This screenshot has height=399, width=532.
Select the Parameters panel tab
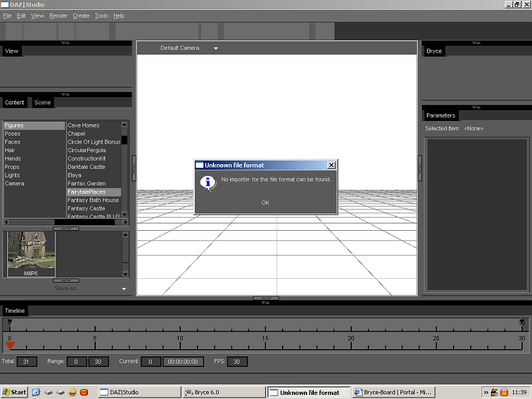tap(441, 115)
